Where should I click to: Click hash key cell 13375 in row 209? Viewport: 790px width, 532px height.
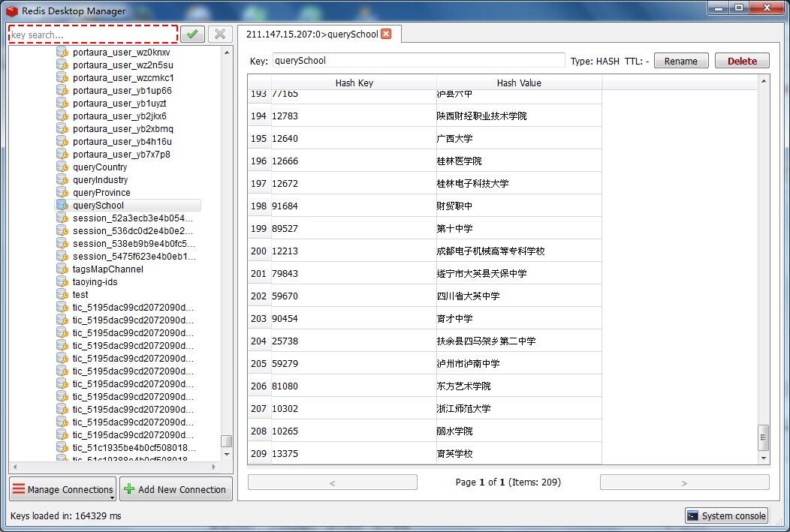click(354, 453)
